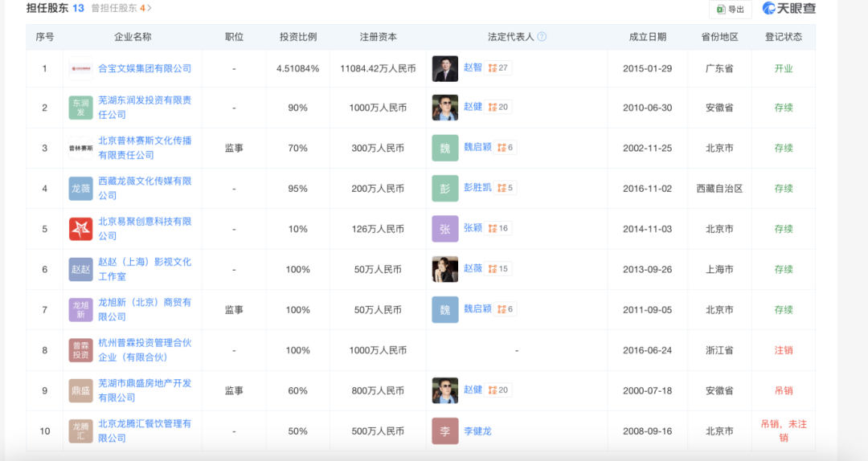Open 合宝文娱集团有限公司 company link

tap(145, 69)
